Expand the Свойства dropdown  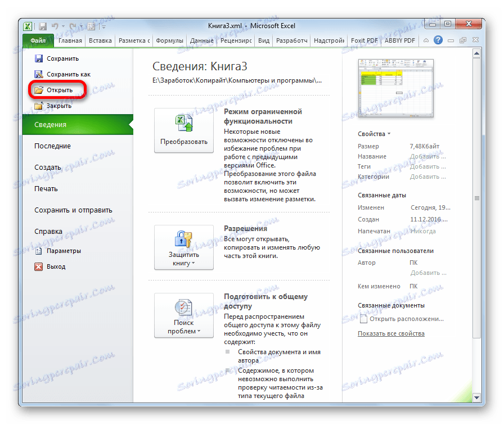pyautogui.click(x=374, y=134)
